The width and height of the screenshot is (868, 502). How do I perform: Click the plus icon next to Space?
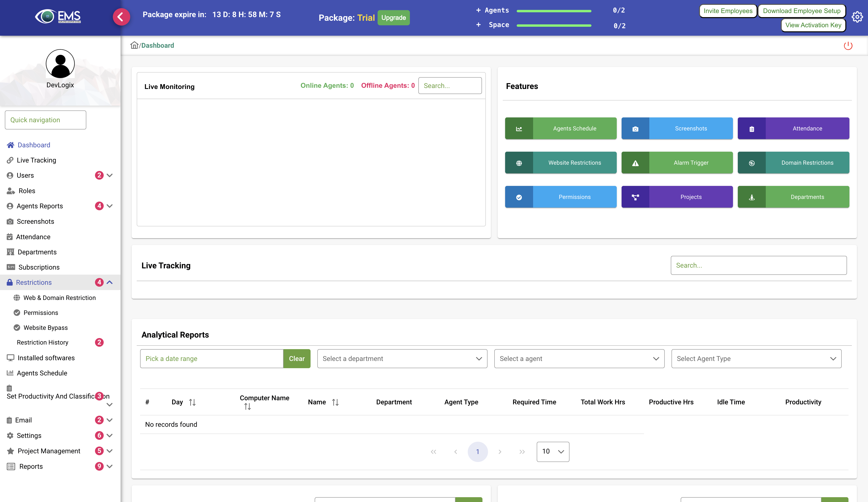(x=478, y=25)
